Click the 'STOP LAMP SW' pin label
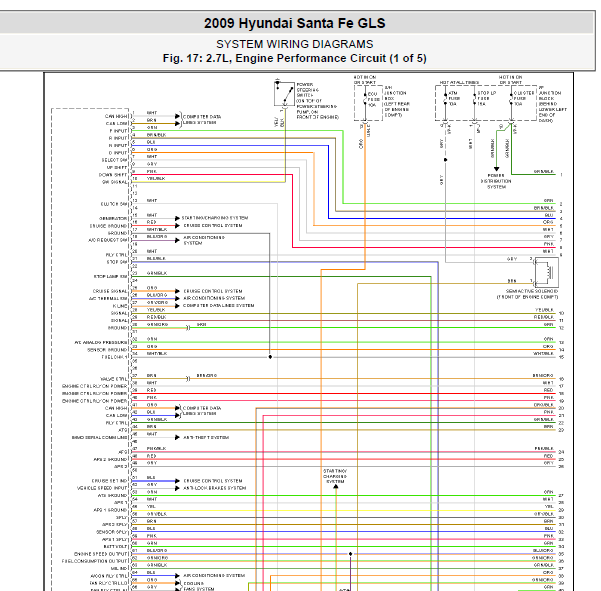The width and height of the screenshot is (601, 591). click(x=111, y=276)
